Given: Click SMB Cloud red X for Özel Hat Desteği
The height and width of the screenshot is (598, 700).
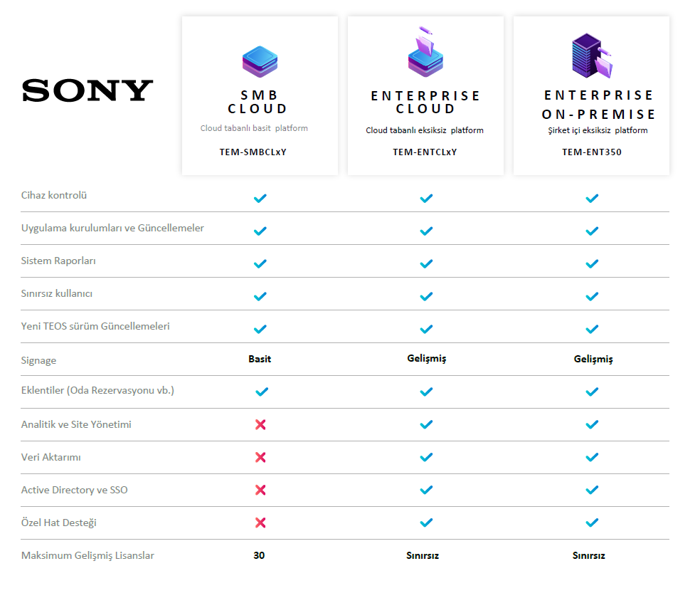Looking at the screenshot, I should (x=260, y=523).
